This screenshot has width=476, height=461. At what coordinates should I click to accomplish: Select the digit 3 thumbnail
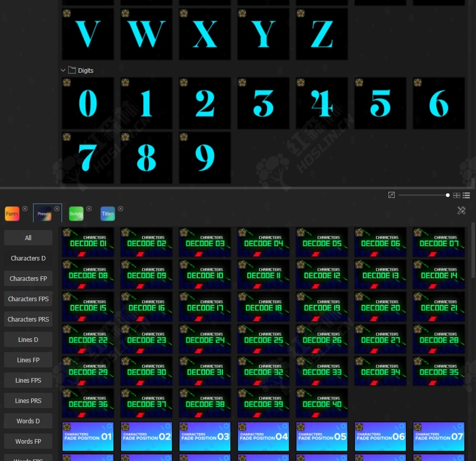click(x=263, y=103)
